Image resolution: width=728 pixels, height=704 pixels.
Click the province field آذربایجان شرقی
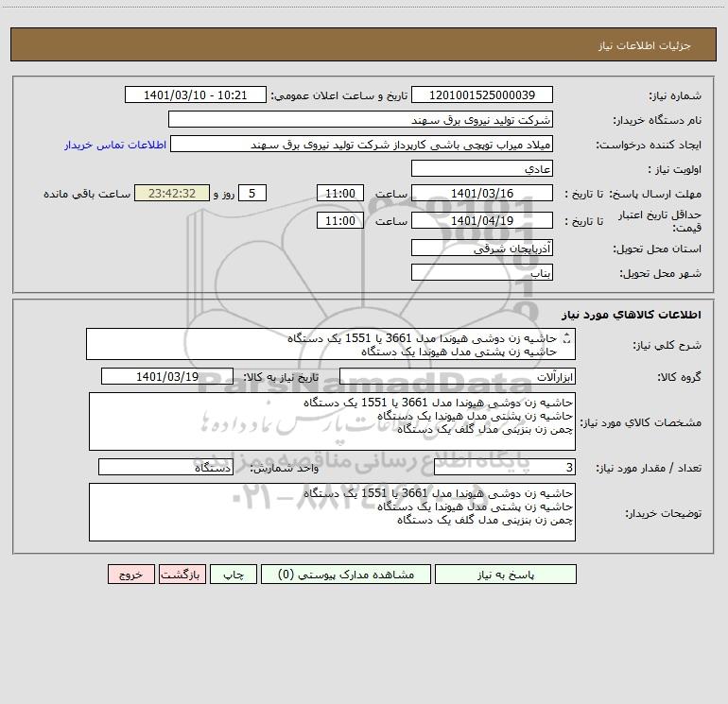[482, 248]
